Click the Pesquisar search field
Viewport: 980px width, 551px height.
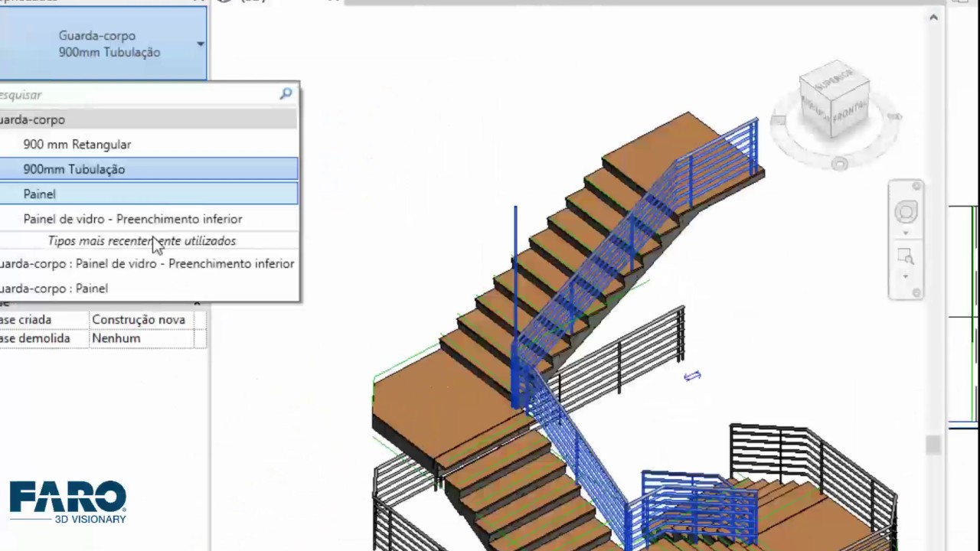[x=138, y=94]
